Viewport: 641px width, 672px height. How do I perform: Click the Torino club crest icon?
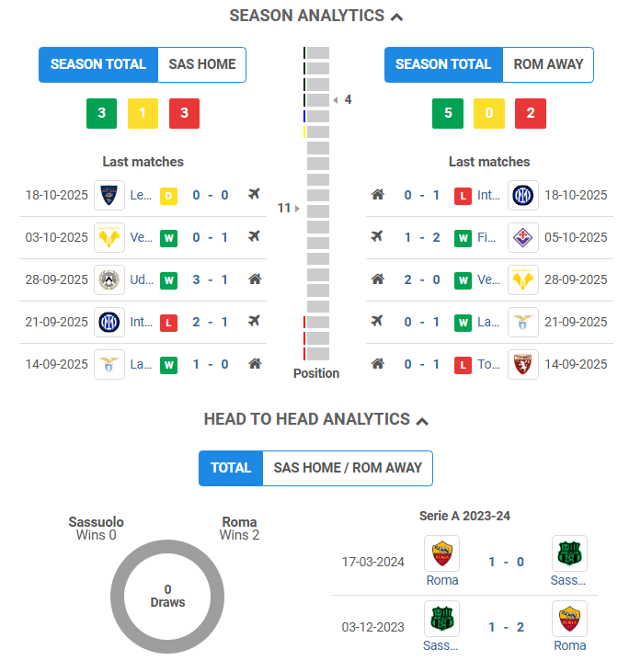pos(523,364)
